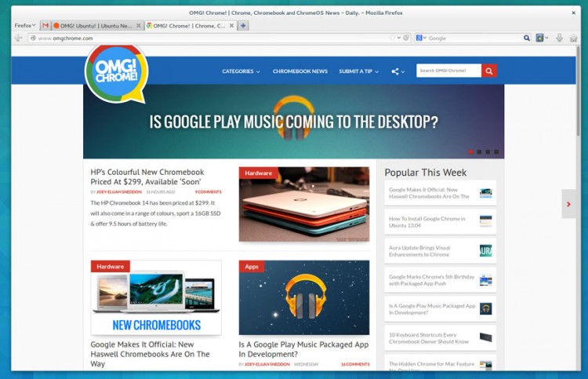
Task: Click the toolbar search magnifier icon
Action: pos(527,38)
